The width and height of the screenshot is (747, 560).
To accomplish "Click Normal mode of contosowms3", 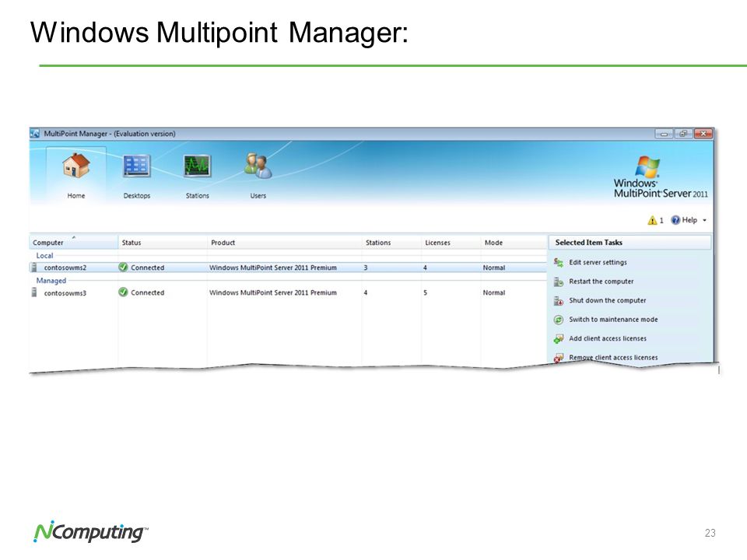I will 494,292.
